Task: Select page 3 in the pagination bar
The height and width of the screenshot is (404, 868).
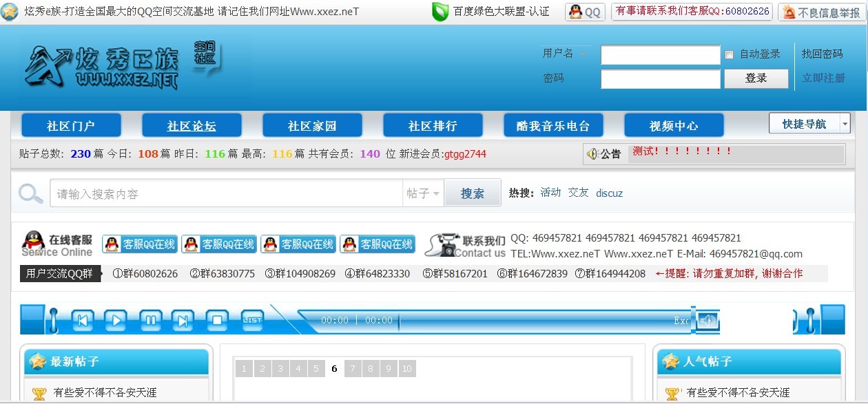Action: click(x=280, y=368)
